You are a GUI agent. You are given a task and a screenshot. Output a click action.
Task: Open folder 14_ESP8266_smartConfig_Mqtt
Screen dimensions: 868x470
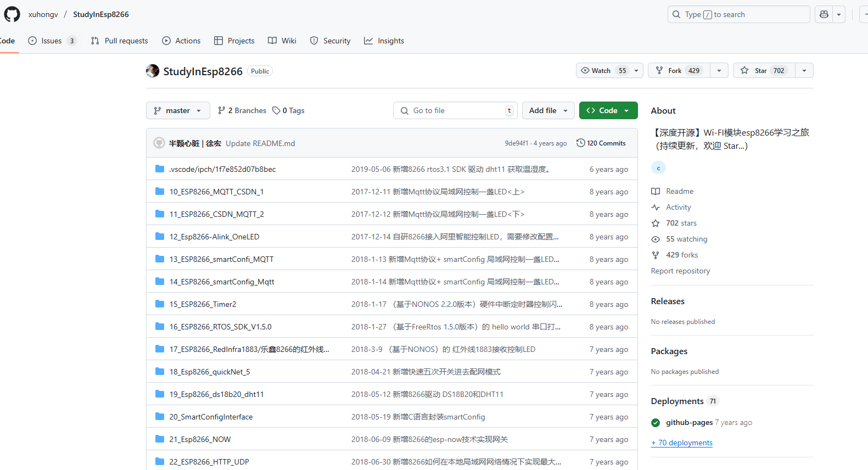(x=222, y=282)
